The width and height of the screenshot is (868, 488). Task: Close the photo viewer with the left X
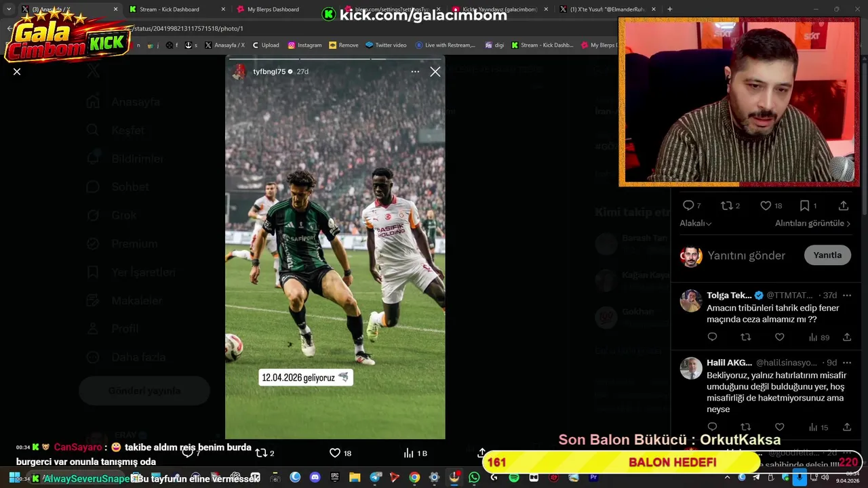click(x=17, y=71)
